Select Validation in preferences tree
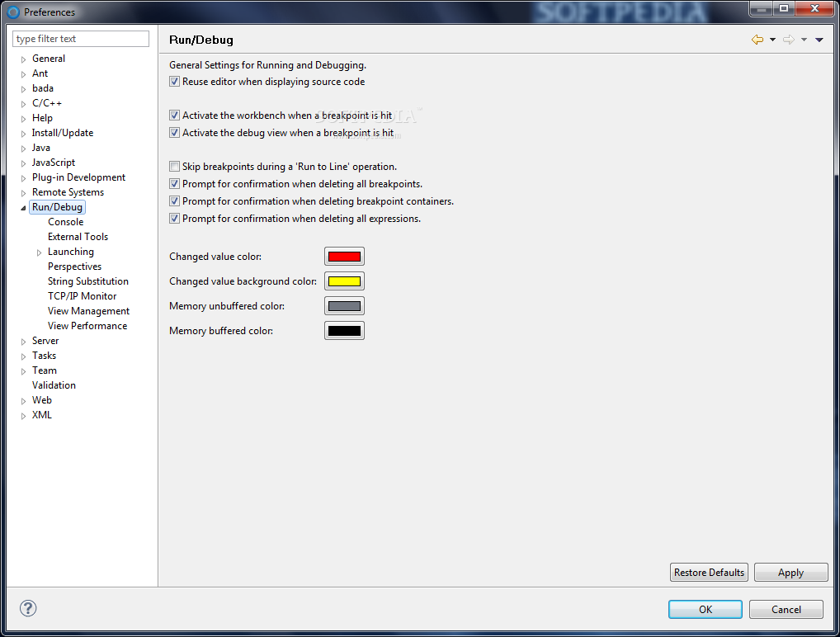This screenshot has width=840, height=637. pyautogui.click(x=54, y=385)
